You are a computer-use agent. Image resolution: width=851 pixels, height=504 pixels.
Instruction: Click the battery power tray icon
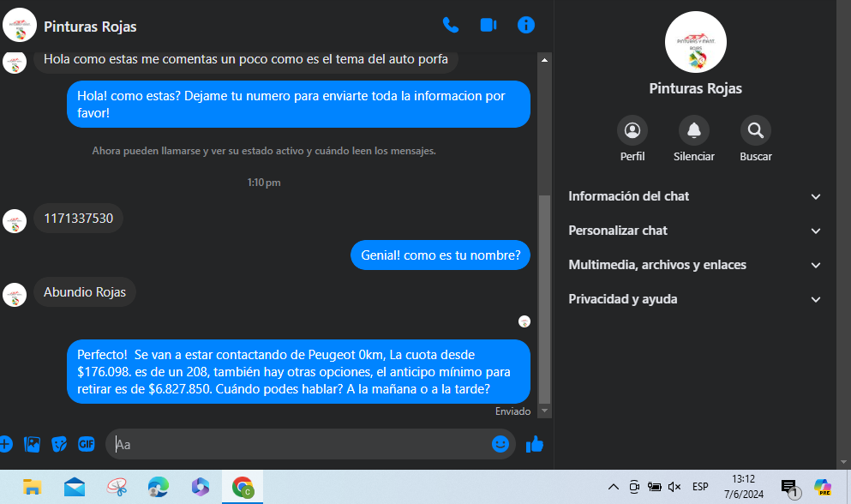click(x=654, y=487)
